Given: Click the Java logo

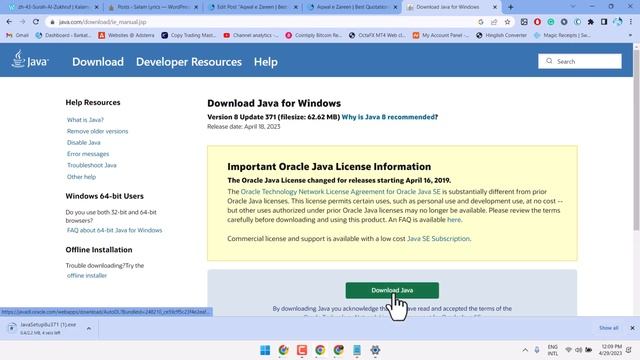Looking at the screenshot, I should click(x=29, y=60).
